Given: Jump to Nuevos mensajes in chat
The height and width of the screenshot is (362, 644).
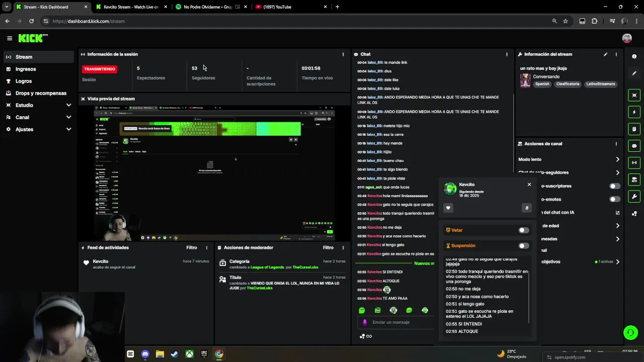Looking at the screenshot, I should tap(424, 263).
